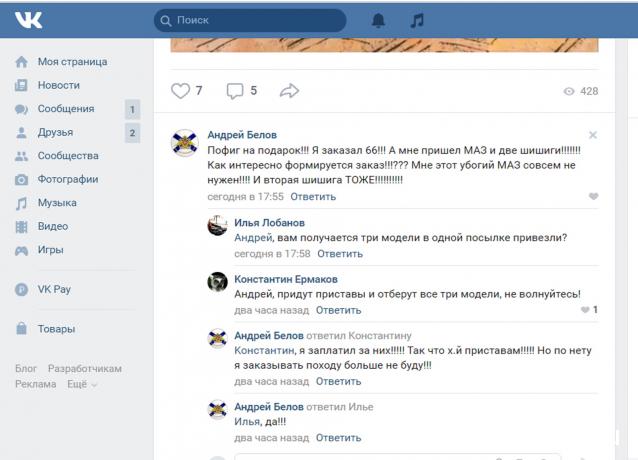638x460 pixels.
Task: Open post comments via speech bubble icon
Action: 235,91
